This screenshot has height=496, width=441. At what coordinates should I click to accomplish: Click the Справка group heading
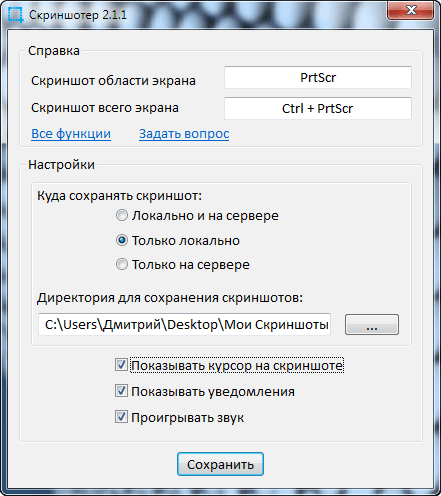(x=54, y=51)
